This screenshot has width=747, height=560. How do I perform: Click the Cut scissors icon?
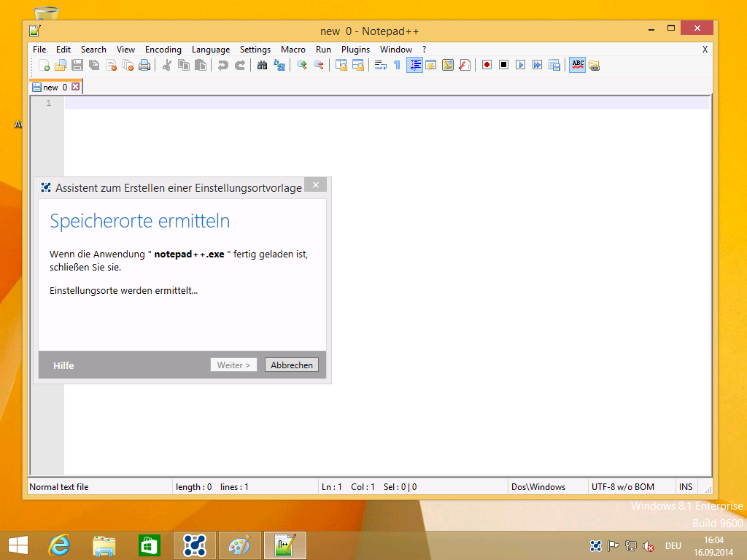167,65
